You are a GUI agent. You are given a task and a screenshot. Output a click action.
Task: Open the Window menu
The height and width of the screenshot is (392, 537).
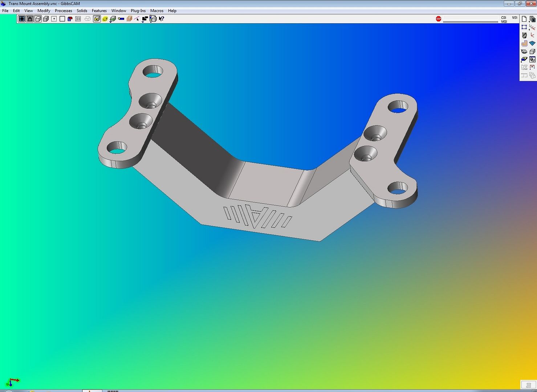(x=119, y=11)
